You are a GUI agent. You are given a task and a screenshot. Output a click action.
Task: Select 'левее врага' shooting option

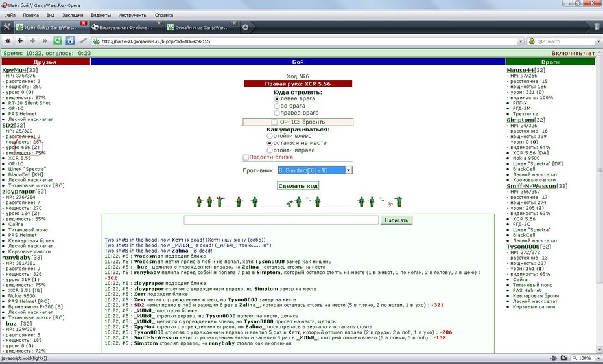pyautogui.click(x=276, y=98)
